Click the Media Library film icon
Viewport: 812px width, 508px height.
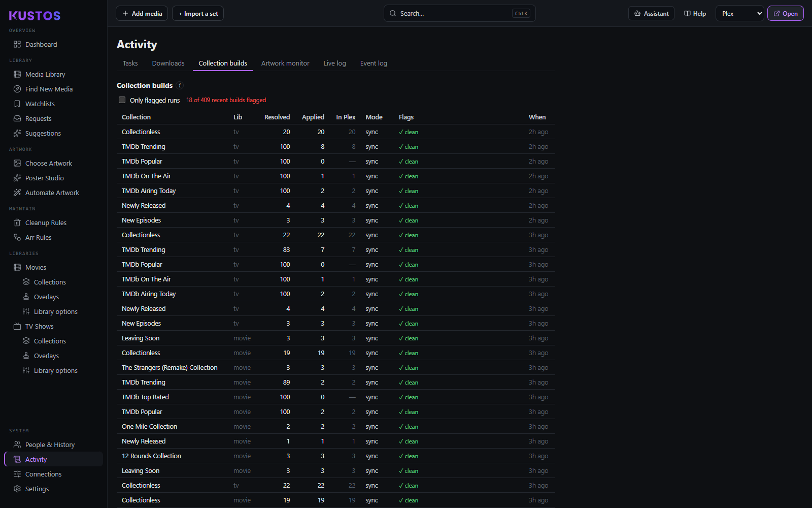pyautogui.click(x=17, y=74)
